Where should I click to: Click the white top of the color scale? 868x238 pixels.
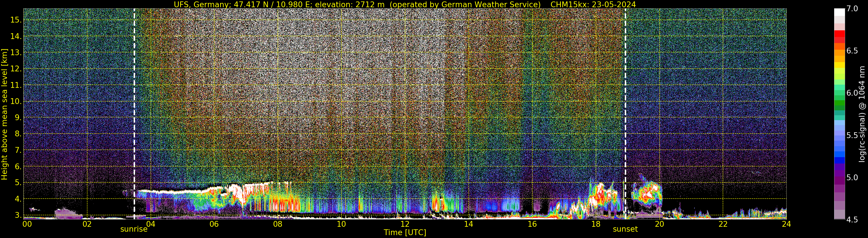click(x=839, y=12)
